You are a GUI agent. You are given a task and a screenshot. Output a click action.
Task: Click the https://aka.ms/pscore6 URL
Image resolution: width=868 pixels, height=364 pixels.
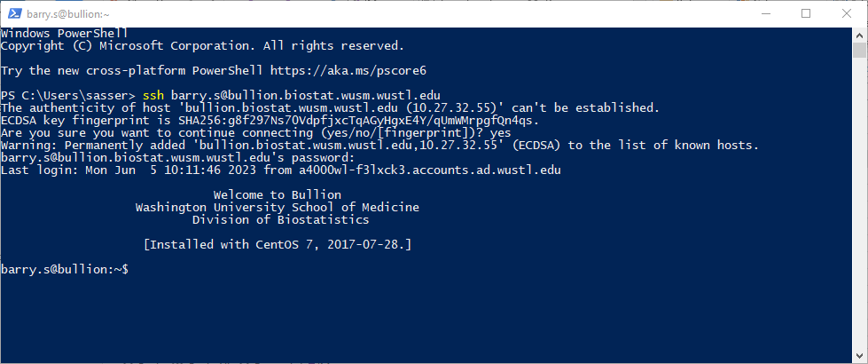[x=348, y=71]
